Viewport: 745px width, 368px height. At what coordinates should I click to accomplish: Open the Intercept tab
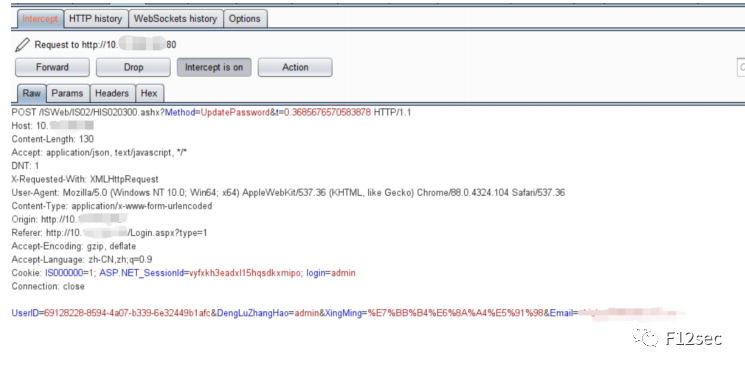point(40,19)
